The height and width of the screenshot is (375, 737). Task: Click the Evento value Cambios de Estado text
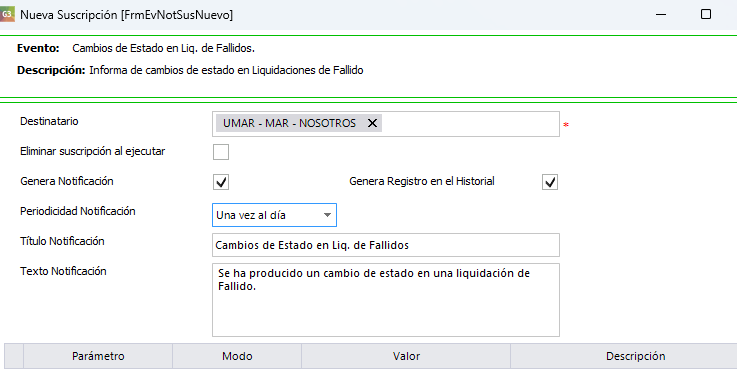click(163, 48)
